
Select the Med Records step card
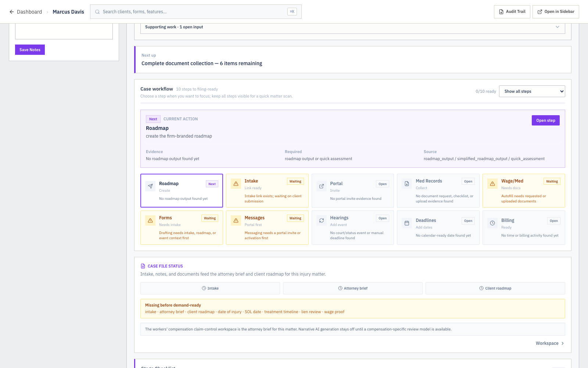(438, 191)
